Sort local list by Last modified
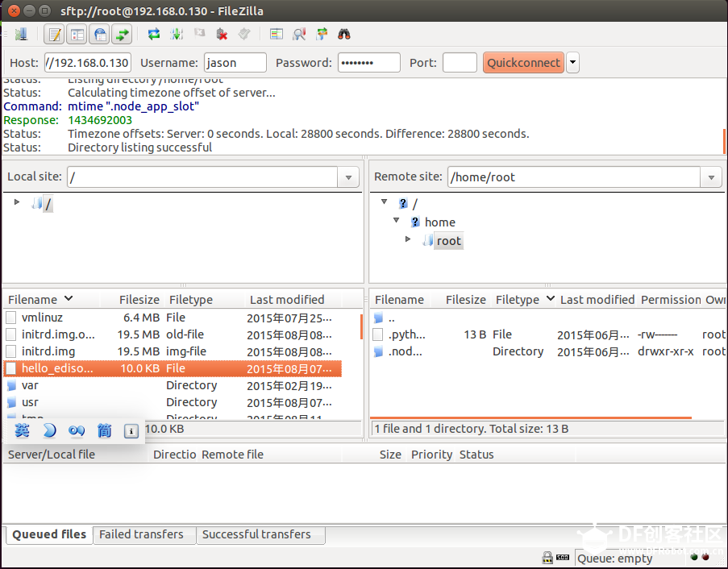This screenshot has height=569, width=728. [293, 300]
